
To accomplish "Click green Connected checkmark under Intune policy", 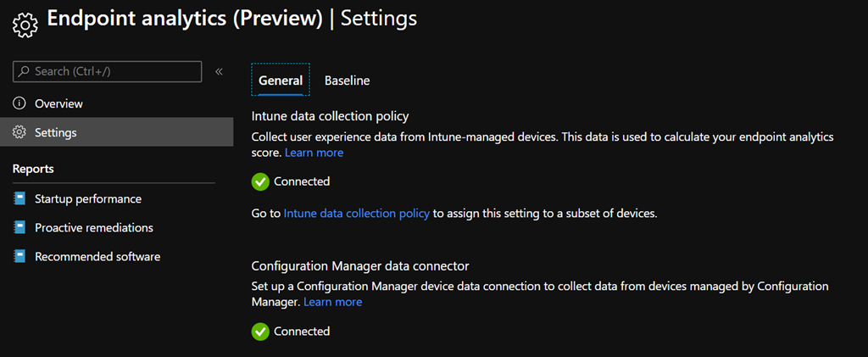I will point(260,181).
